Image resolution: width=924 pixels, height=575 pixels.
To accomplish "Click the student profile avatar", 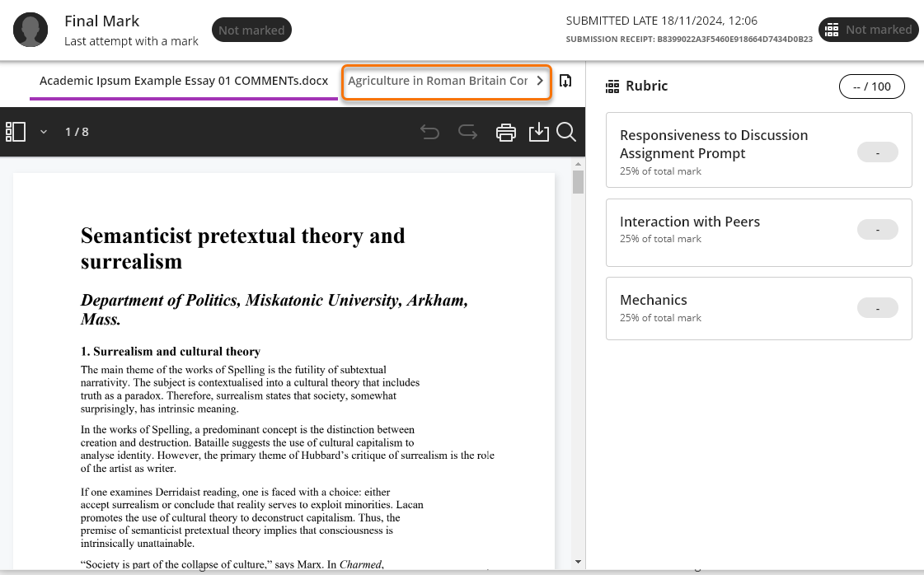I will [30, 30].
